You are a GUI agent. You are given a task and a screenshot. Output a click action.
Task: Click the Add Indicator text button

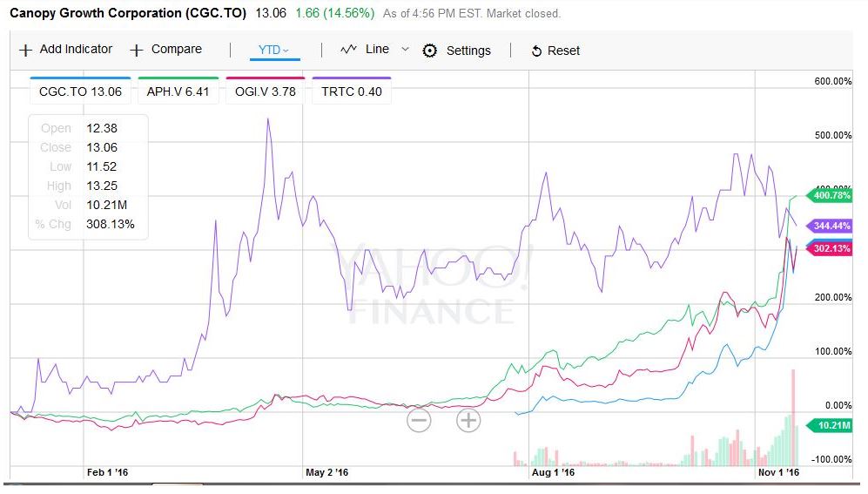point(76,50)
